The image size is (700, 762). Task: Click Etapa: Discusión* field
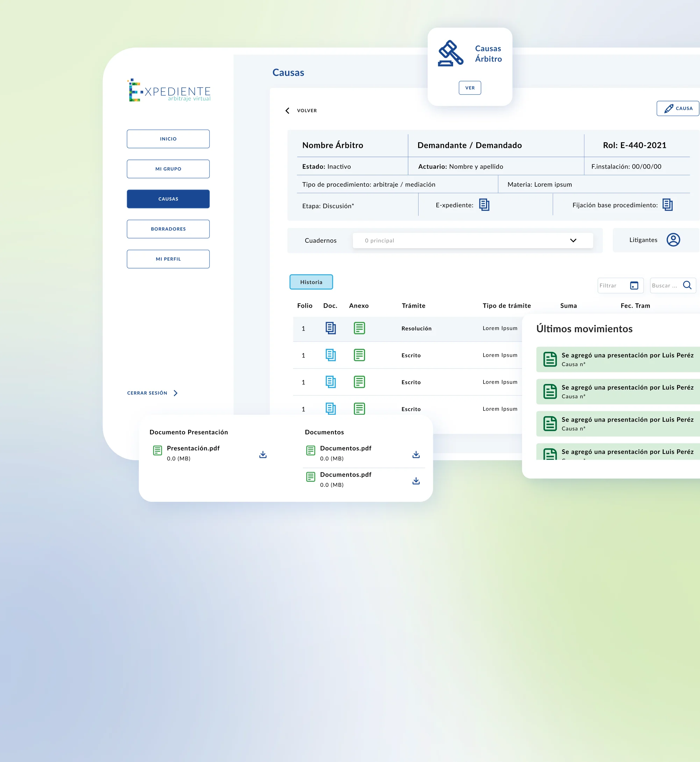pos(328,206)
